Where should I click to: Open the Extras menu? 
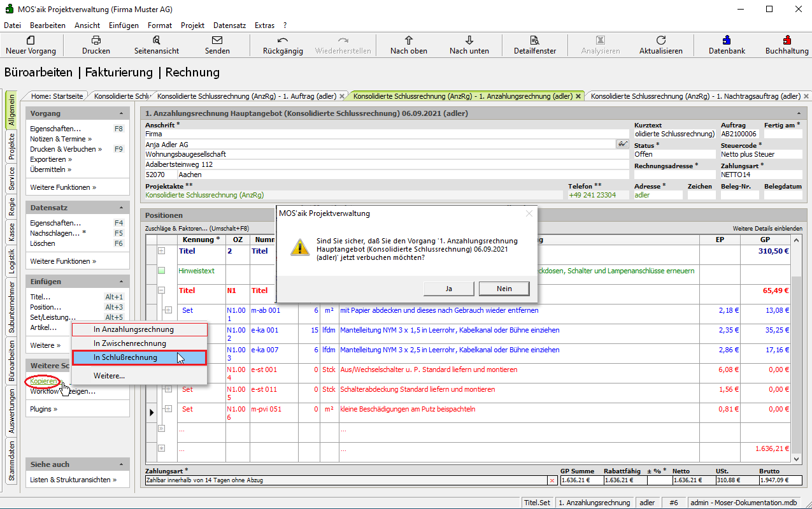pos(264,25)
